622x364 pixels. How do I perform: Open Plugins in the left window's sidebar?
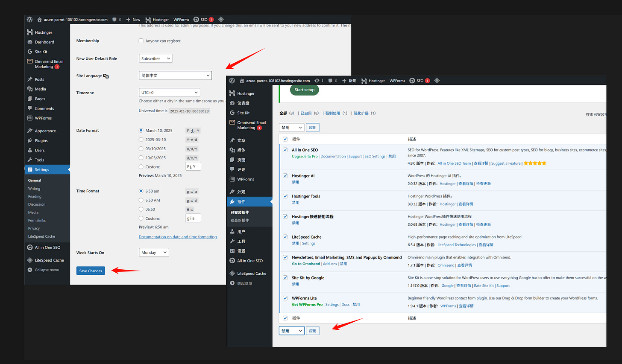click(x=41, y=140)
